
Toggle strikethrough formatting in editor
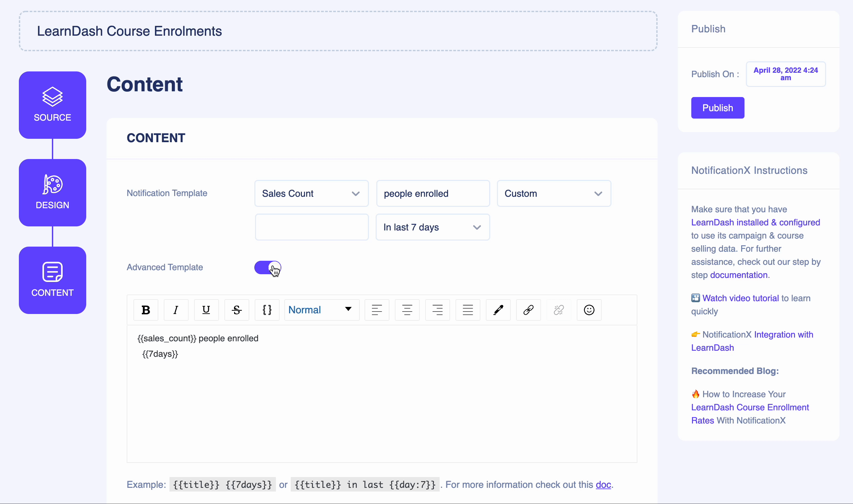click(x=237, y=310)
